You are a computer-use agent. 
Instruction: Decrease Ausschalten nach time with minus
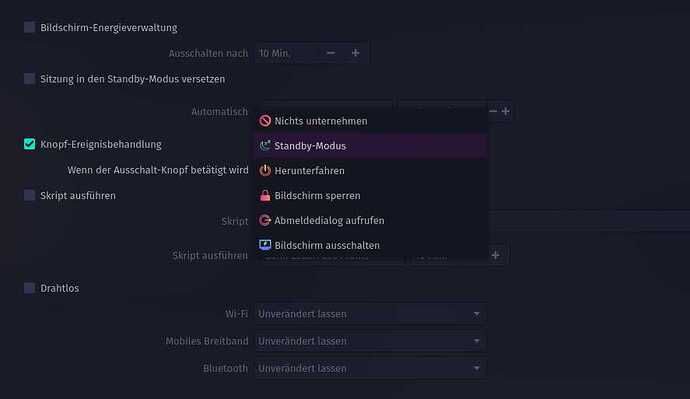[x=331, y=53]
